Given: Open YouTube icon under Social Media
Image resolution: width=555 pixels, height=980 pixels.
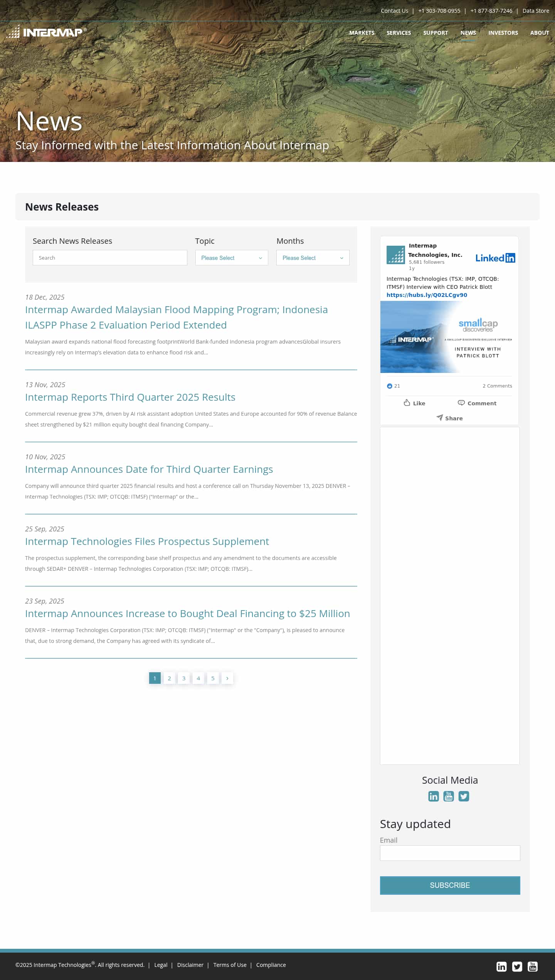Looking at the screenshot, I should click(x=449, y=796).
